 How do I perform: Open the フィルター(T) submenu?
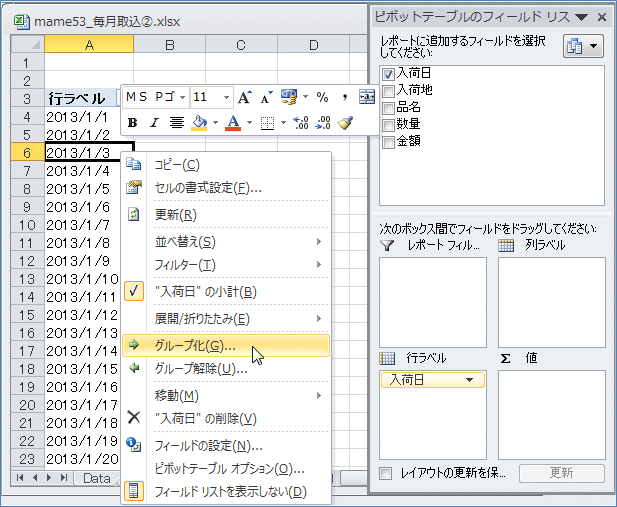226,265
